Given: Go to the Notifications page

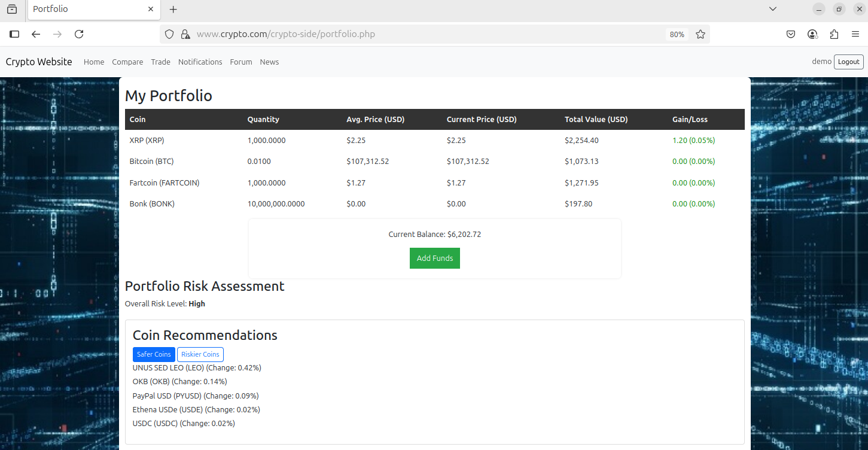Looking at the screenshot, I should [200, 62].
